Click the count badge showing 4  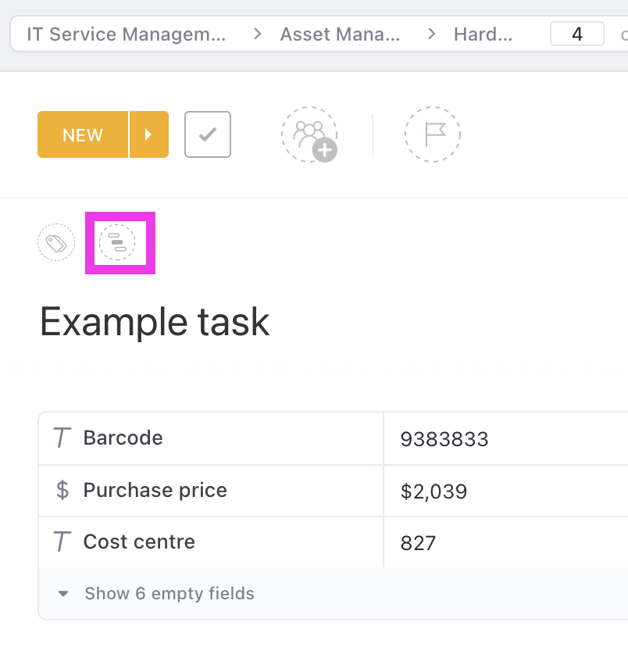click(x=576, y=34)
